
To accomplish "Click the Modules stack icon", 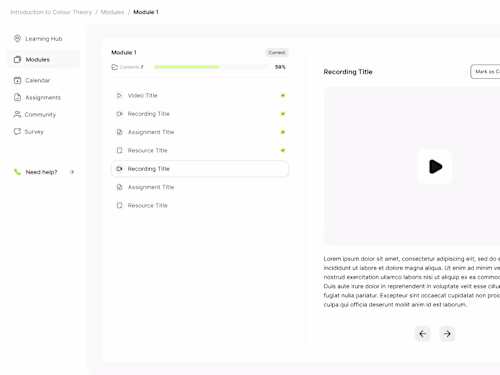I will pos(17,59).
